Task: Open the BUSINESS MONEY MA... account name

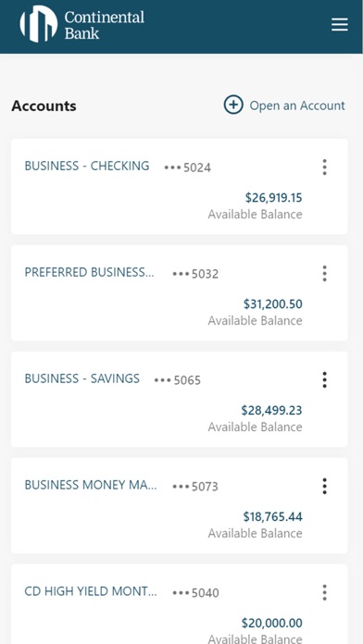Action: point(91,485)
